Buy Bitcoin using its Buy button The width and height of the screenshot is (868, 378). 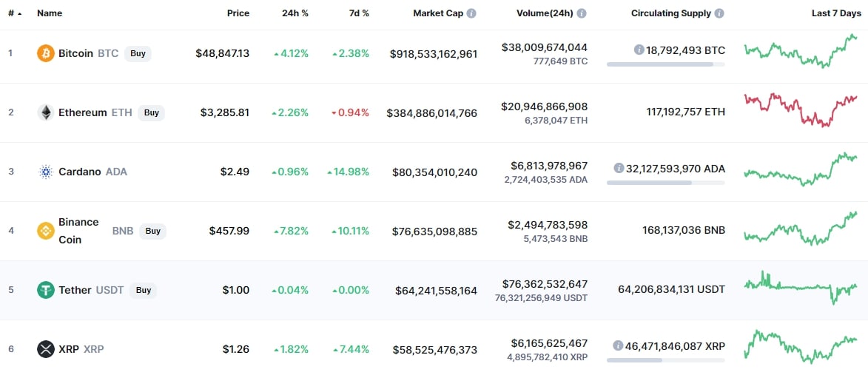[x=138, y=54]
